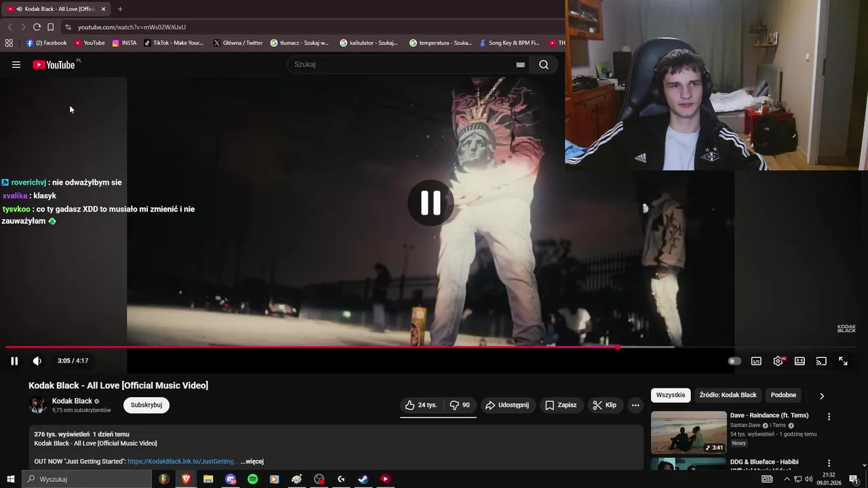Screen dimensions: 868x488
Task: Mute the video volume speaker icon
Action: tap(37, 361)
